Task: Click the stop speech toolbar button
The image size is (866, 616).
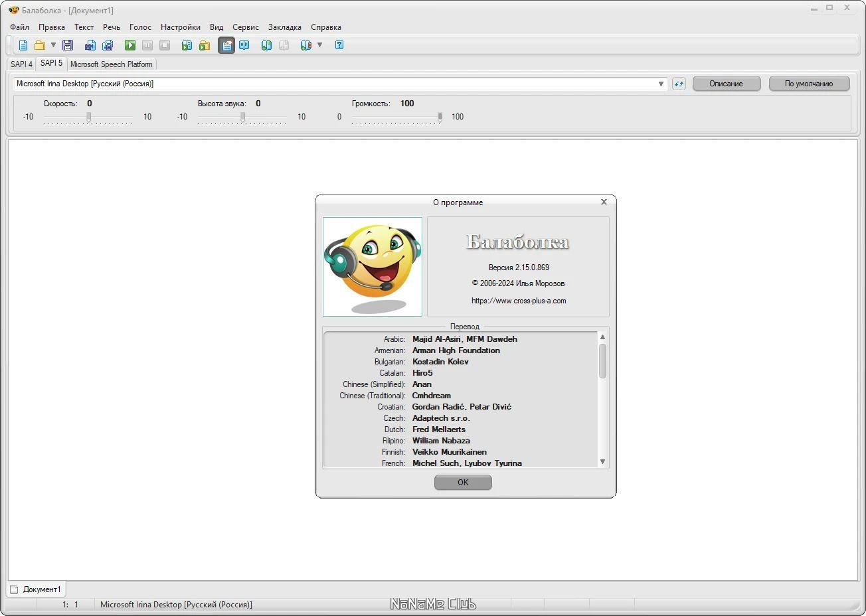Action: [x=165, y=45]
